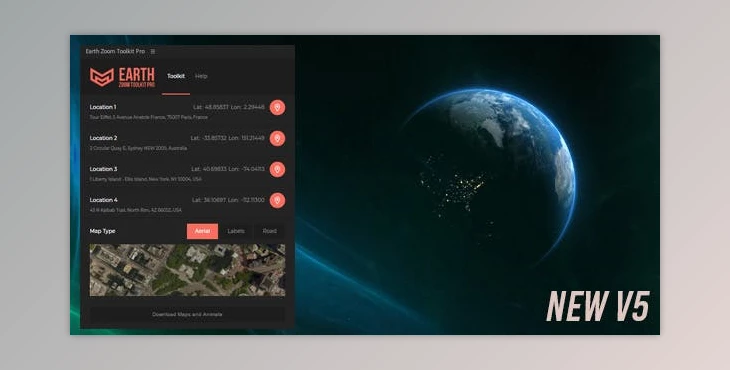The width and height of the screenshot is (730, 370).
Task: Select the Location 4 label
Action: [x=103, y=200]
